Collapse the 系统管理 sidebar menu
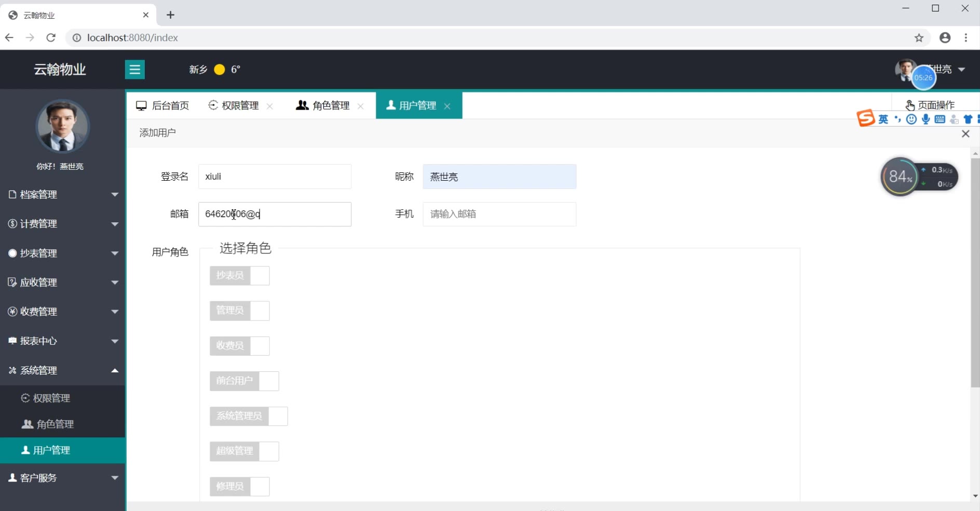The image size is (980, 511). pos(63,370)
